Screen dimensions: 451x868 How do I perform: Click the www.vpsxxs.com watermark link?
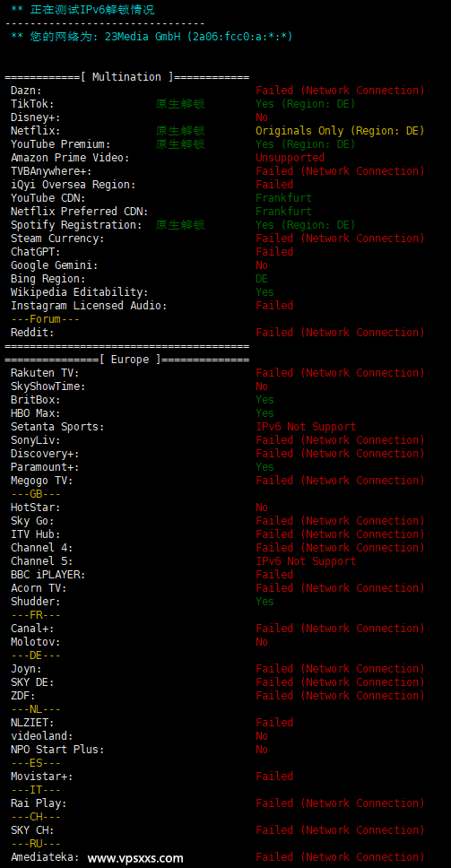(135, 858)
